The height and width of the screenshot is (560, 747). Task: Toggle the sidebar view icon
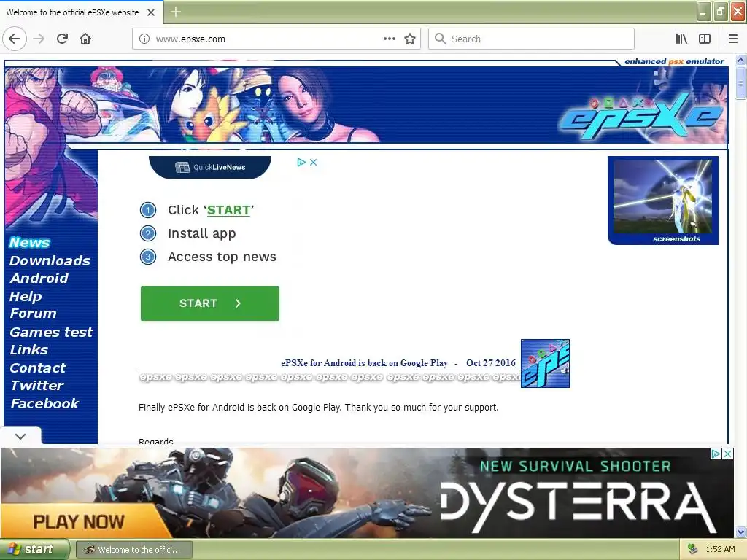pos(705,39)
